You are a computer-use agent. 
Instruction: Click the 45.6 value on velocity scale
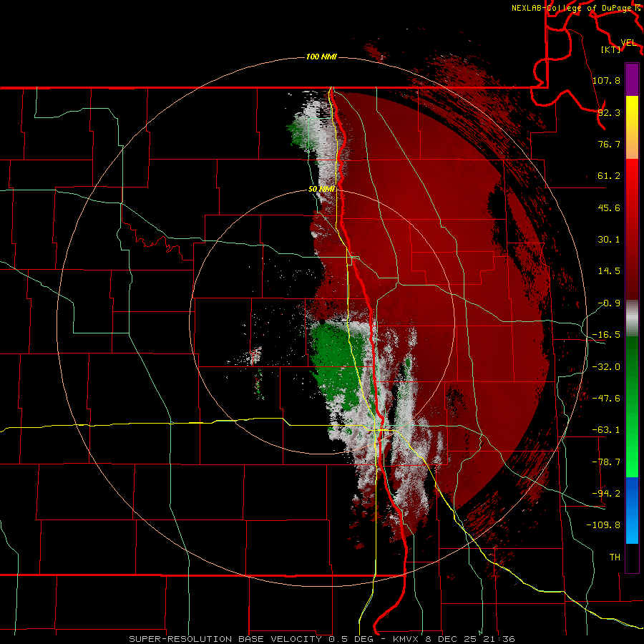(x=609, y=208)
